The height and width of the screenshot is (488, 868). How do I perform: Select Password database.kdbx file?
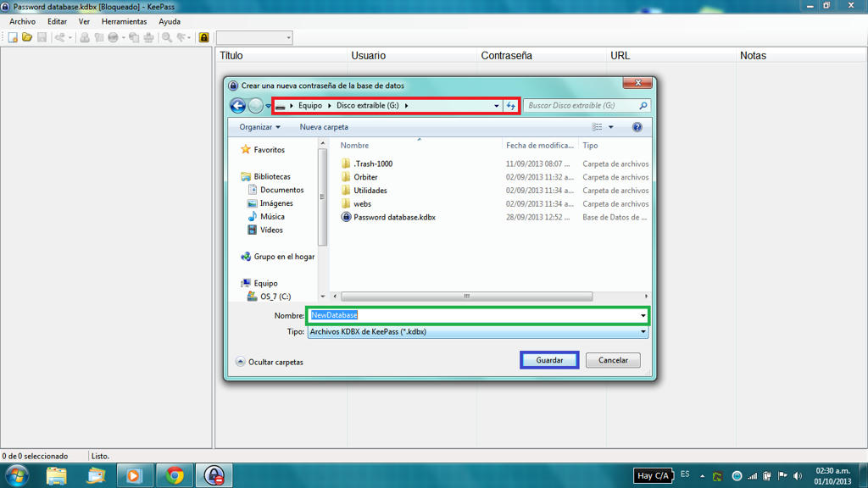[394, 218]
